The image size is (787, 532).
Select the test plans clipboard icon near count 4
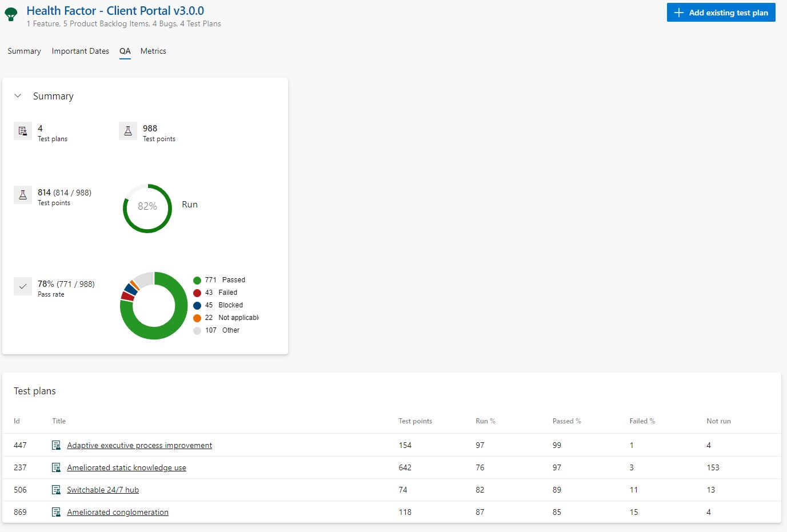pos(23,131)
